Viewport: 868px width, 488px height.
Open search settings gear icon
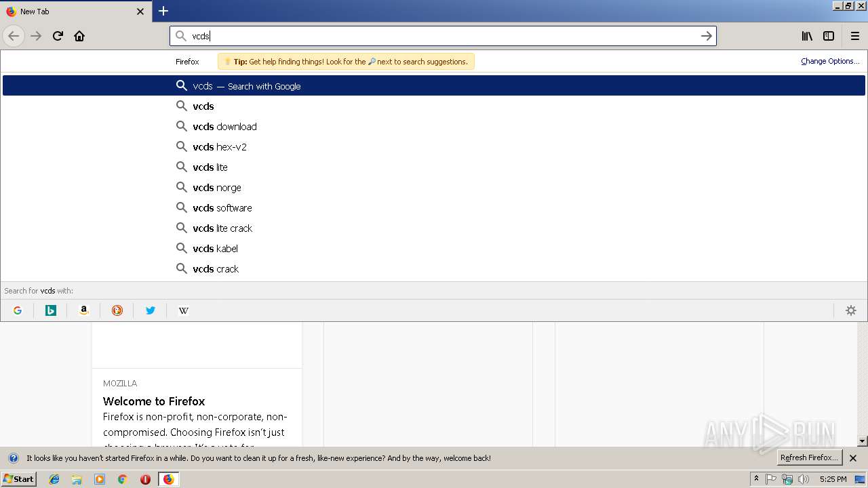coord(851,310)
